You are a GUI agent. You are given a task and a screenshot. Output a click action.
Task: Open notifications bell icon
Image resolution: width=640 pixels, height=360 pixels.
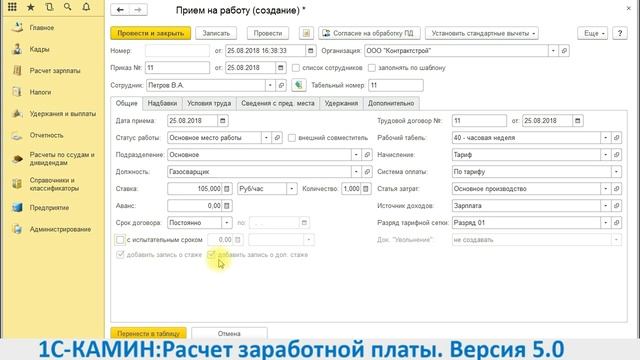86,7
